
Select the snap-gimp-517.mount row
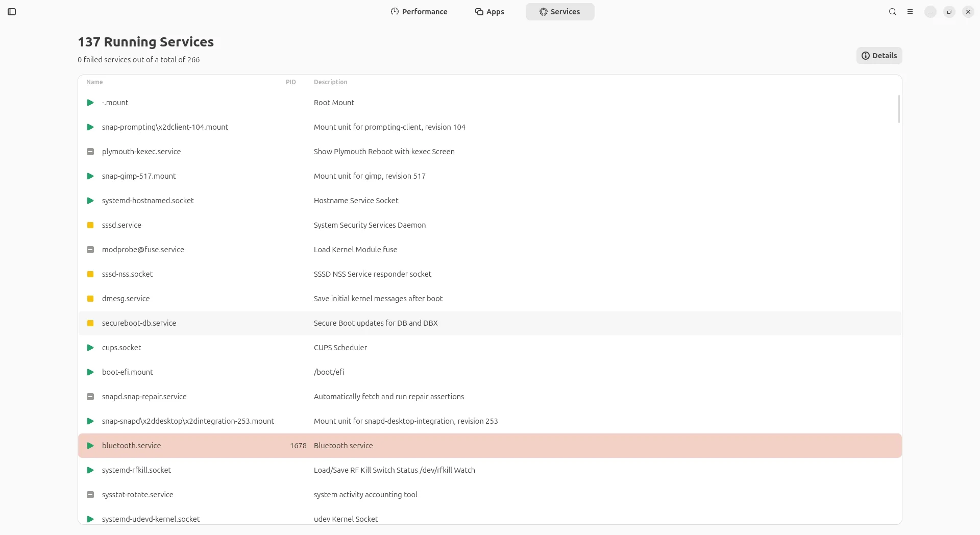(x=490, y=176)
